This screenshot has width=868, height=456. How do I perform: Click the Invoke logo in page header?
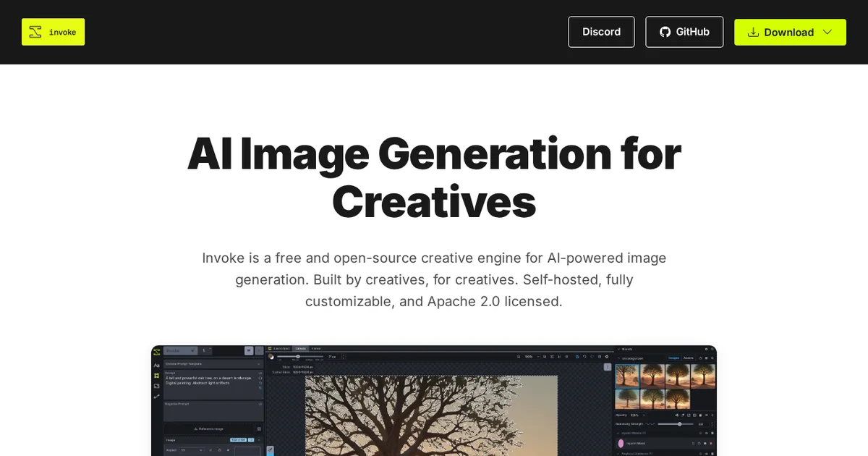click(53, 32)
